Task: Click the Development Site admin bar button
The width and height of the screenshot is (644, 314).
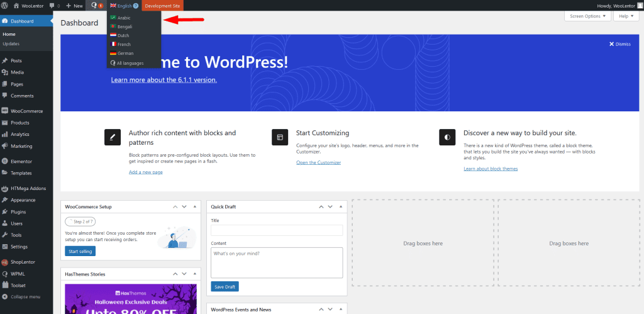Action: 163,6
